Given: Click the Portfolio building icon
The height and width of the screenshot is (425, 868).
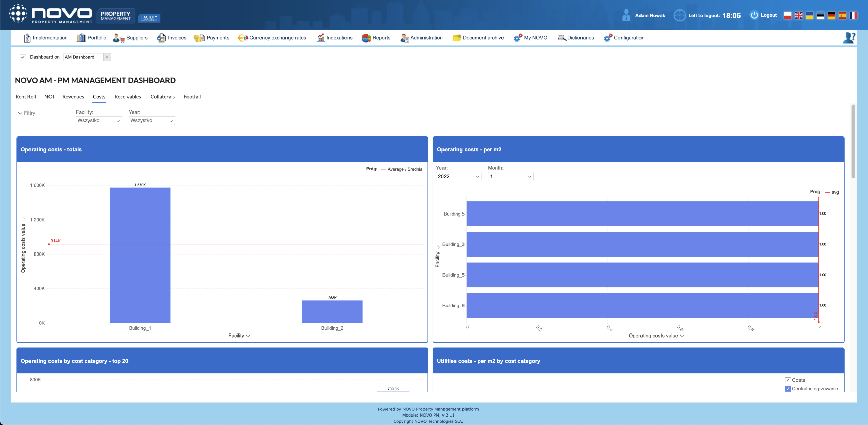Looking at the screenshot, I should [81, 38].
